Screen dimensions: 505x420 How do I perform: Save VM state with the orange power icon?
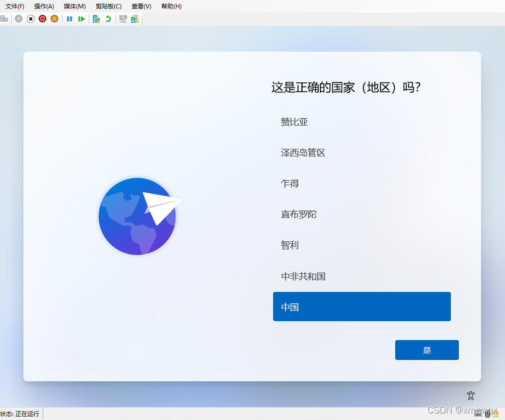pos(55,19)
